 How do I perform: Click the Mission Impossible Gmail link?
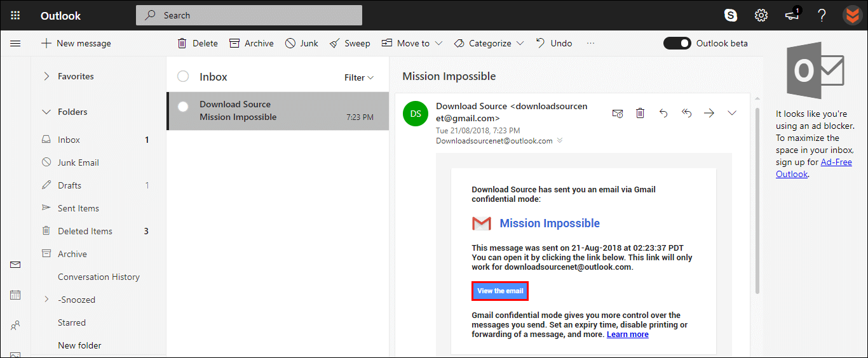[550, 223]
